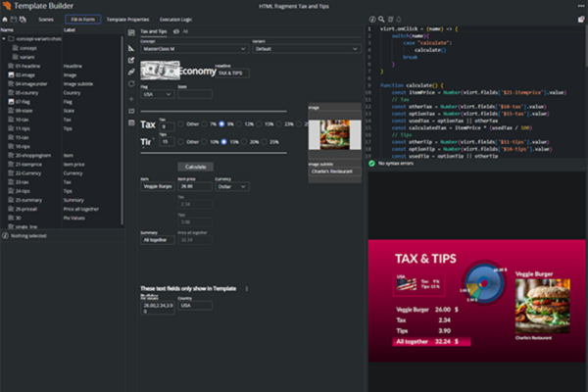Select the Other radio button for Tax
Screen dimensions: 588x392
pyautogui.click(x=181, y=124)
